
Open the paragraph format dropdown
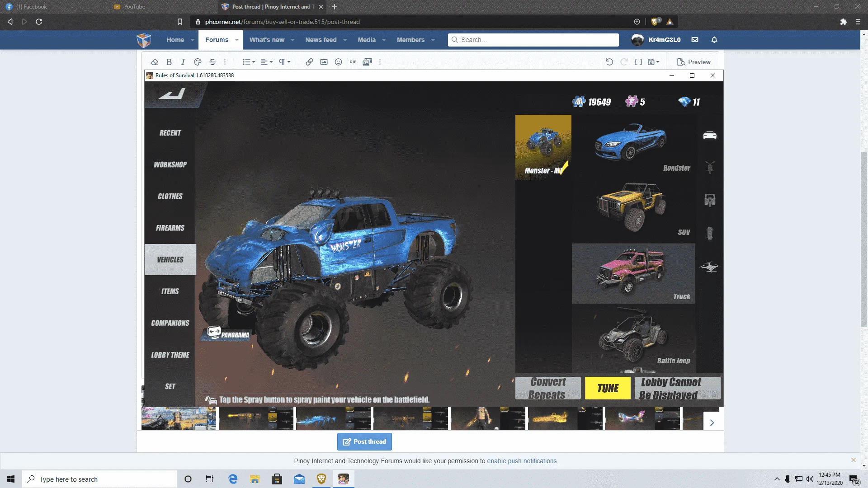[x=284, y=62]
